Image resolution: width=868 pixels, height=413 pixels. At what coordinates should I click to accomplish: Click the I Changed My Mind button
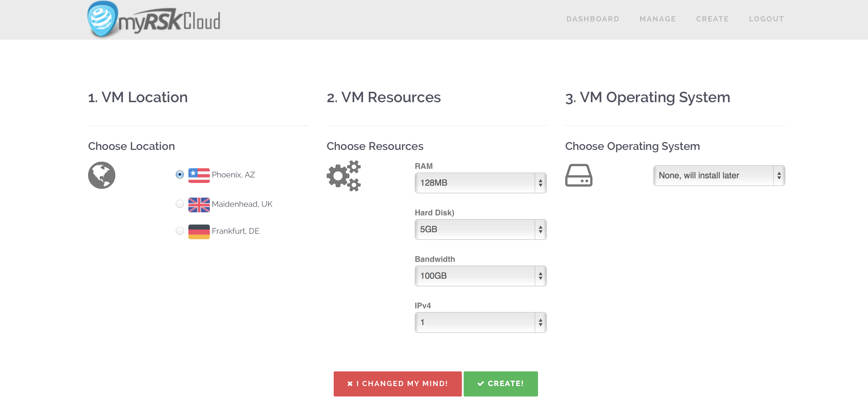pyautogui.click(x=398, y=384)
